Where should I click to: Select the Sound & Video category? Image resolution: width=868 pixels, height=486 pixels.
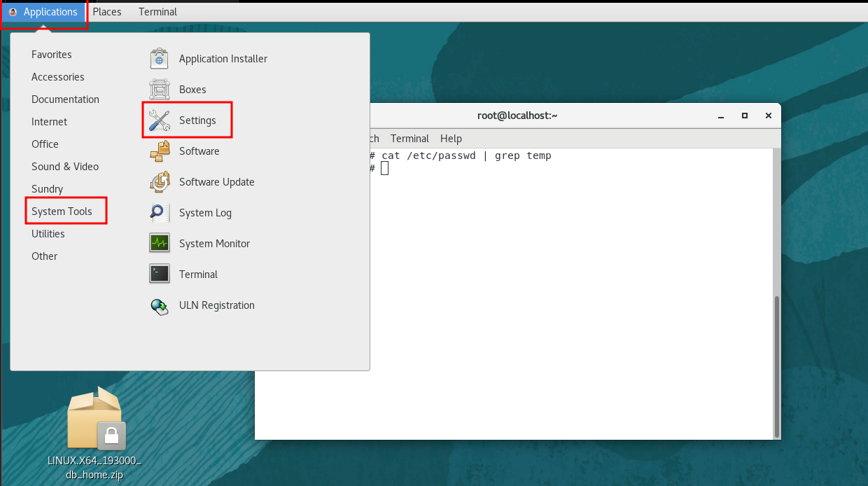tap(65, 167)
